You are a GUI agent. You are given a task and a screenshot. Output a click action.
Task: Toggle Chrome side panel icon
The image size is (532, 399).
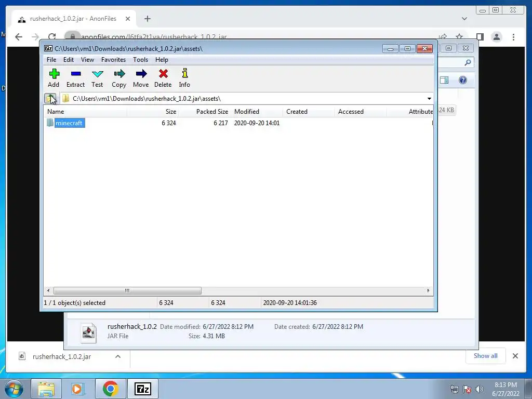coord(480,37)
